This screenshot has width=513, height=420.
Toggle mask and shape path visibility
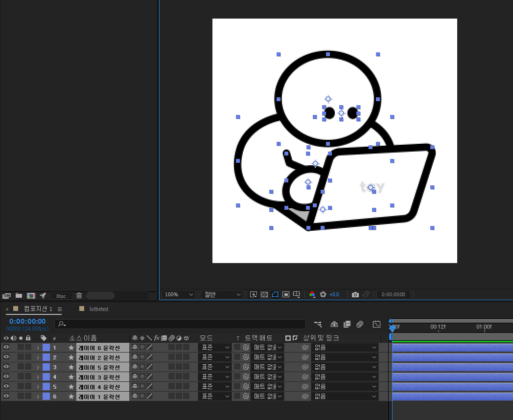275,294
